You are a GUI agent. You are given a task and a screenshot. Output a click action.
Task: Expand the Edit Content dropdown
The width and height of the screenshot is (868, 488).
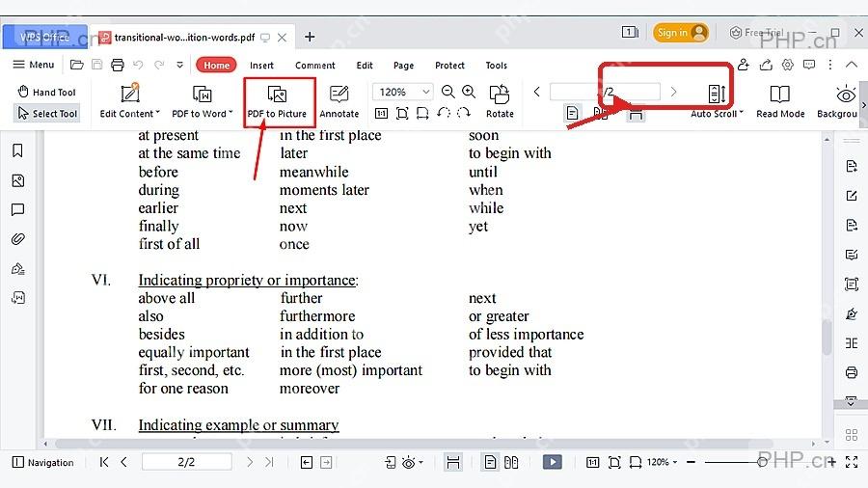(158, 113)
